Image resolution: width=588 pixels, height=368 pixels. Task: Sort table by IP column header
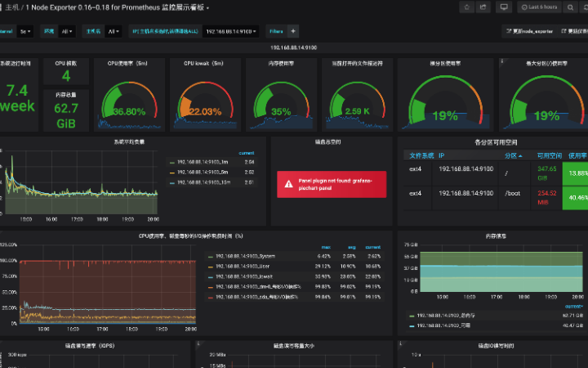coord(441,155)
